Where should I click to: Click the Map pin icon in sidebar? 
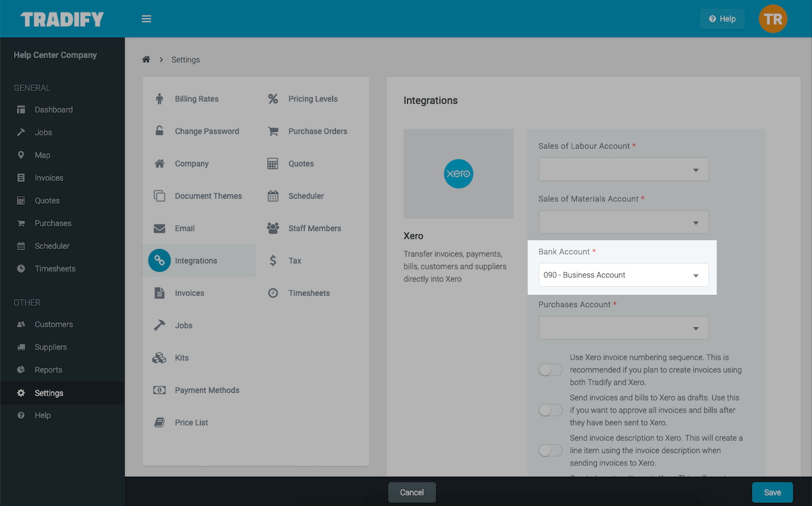[21, 155]
